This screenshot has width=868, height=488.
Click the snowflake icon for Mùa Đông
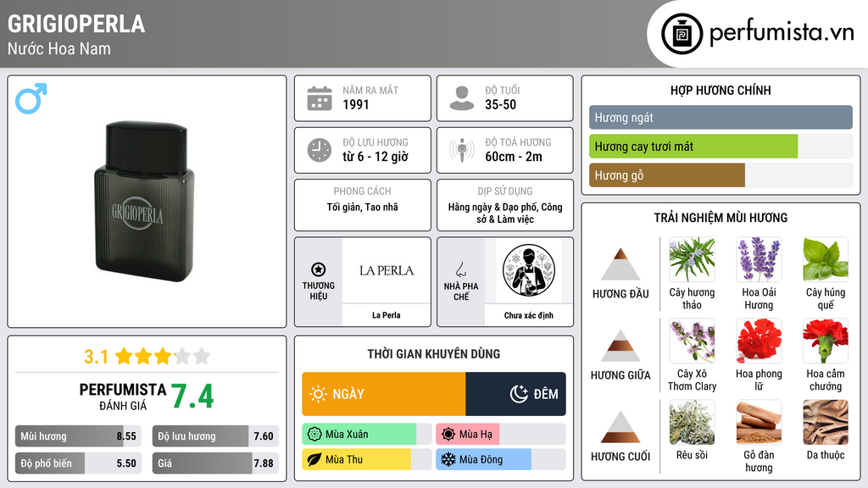(x=448, y=459)
